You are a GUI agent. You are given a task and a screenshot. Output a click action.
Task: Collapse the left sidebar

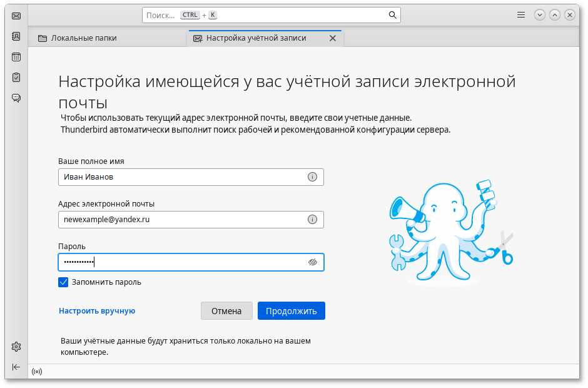[16, 367]
